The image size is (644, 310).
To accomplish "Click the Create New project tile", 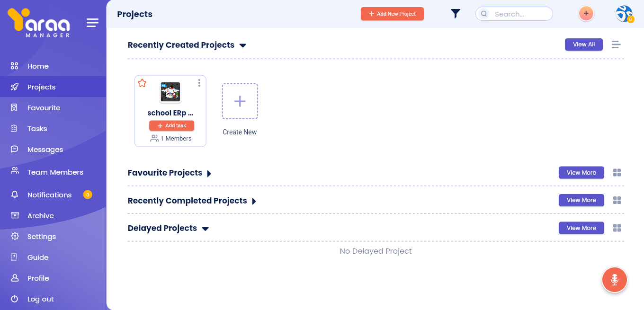I will point(240,102).
